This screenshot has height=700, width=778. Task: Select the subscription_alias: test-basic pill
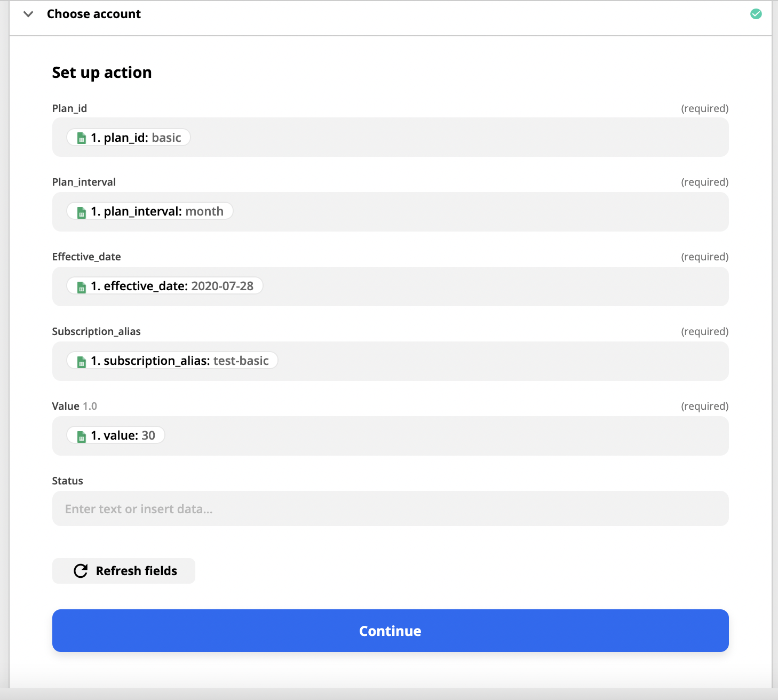tap(172, 361)
